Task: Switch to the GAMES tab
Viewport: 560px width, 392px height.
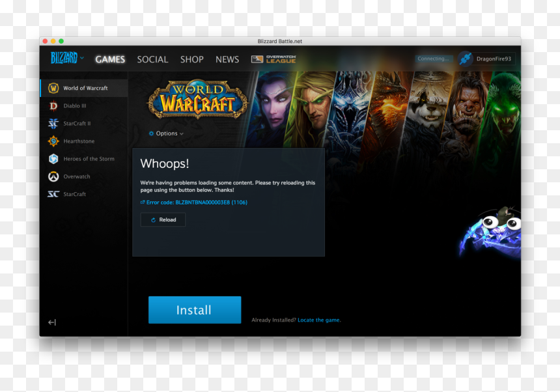Action: (110, 59)
